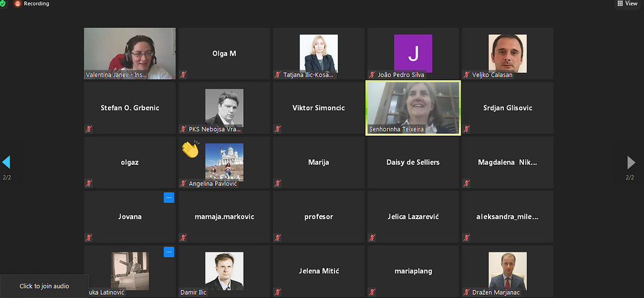This screenshot has width=644, height=298.
Task: Click muted mic icon on Angelina Pavlović tile
Action: tap(183, 184)
